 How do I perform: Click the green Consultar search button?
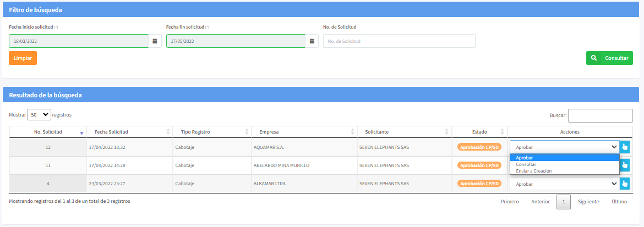[609, 58]
